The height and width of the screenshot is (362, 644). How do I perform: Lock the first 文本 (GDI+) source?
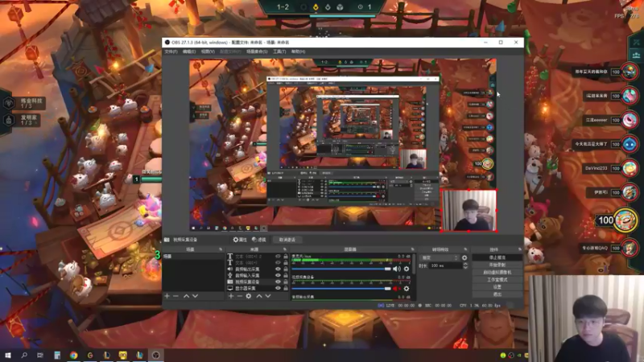click(x=286, y=257)
